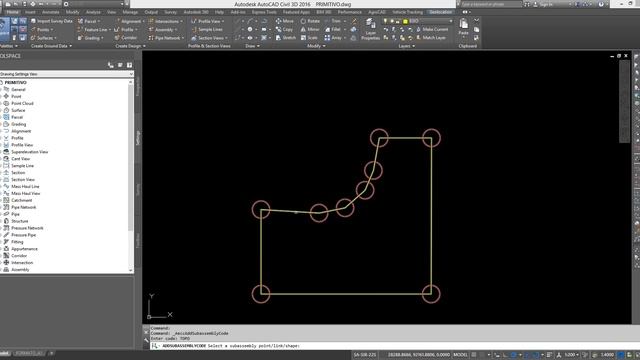Open annotation scale 1:200 selector
640x360 pixels.
click(571, 355)
